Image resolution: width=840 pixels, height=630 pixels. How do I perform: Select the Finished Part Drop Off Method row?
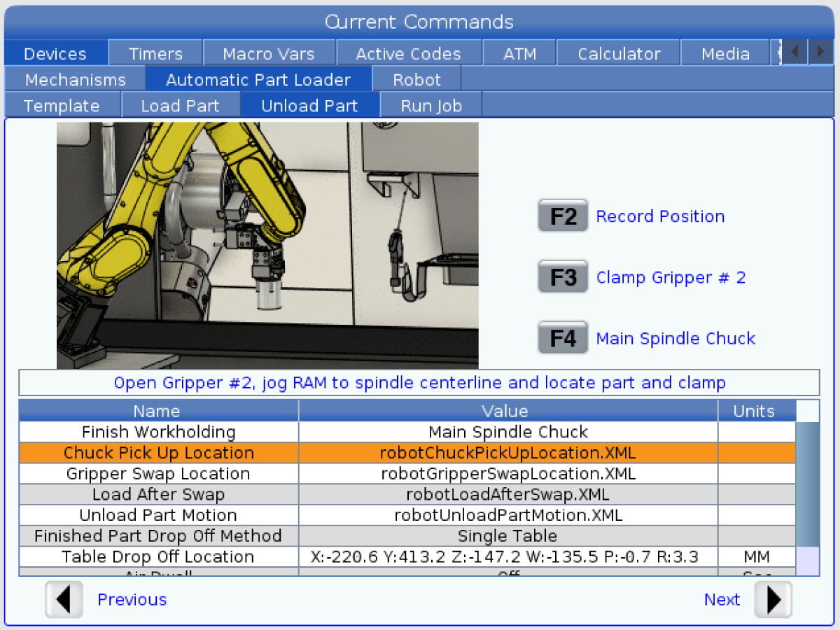point(407,536)
